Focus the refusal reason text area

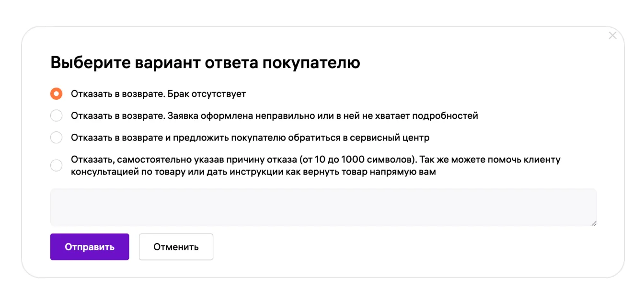(x=323, y=207)
